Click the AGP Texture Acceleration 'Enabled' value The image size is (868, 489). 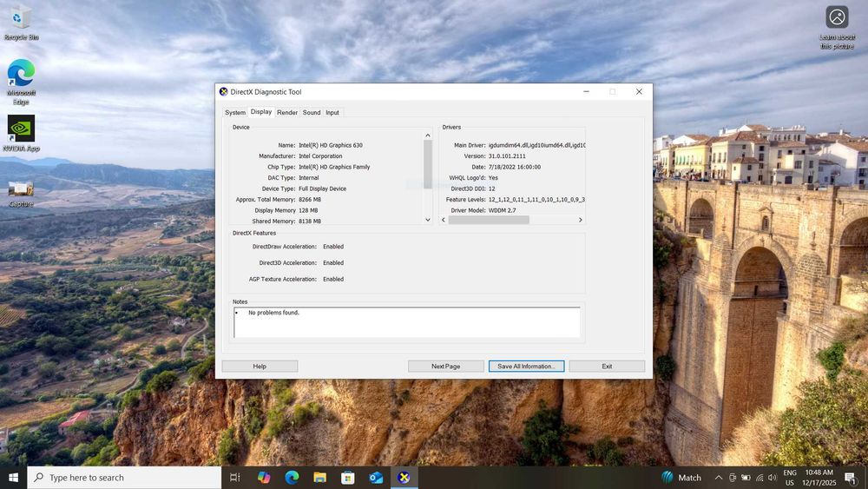[x=333, y=279]
